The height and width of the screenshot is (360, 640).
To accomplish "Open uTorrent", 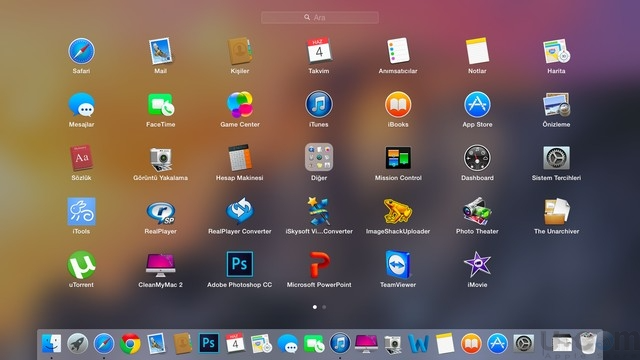I will click(x=81, y=265).
